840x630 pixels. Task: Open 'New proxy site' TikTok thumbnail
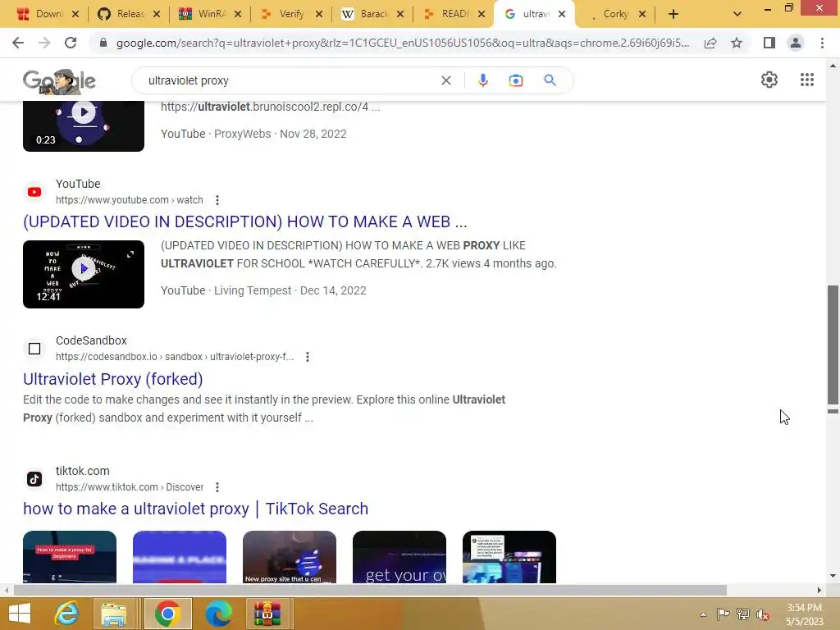tap(290, 557)
